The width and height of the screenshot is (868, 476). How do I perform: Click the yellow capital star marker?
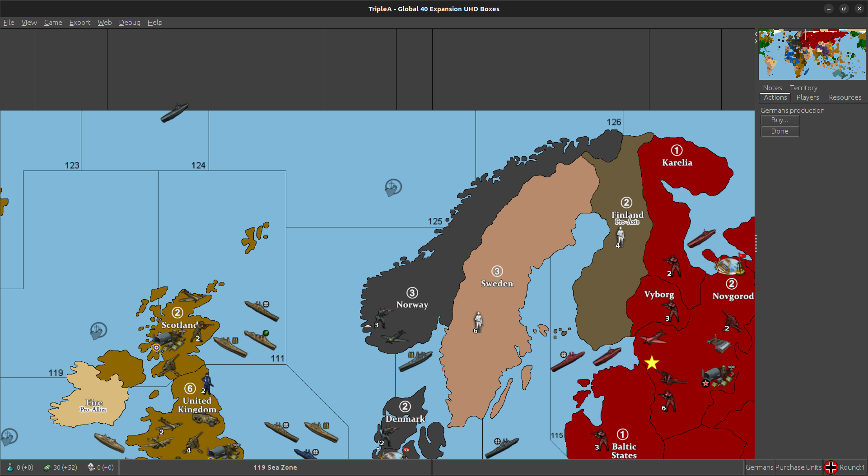coord(652,363)
